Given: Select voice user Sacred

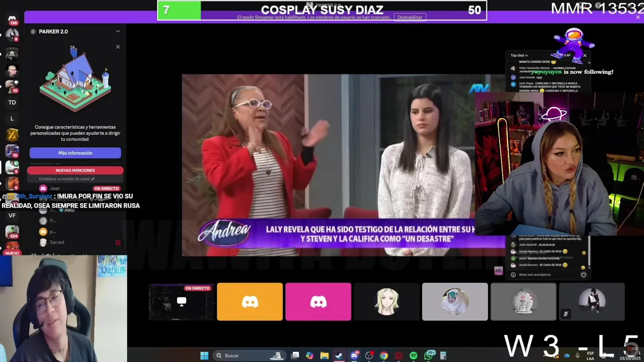Looking at the screenshot, I should [x=57, y=242].
